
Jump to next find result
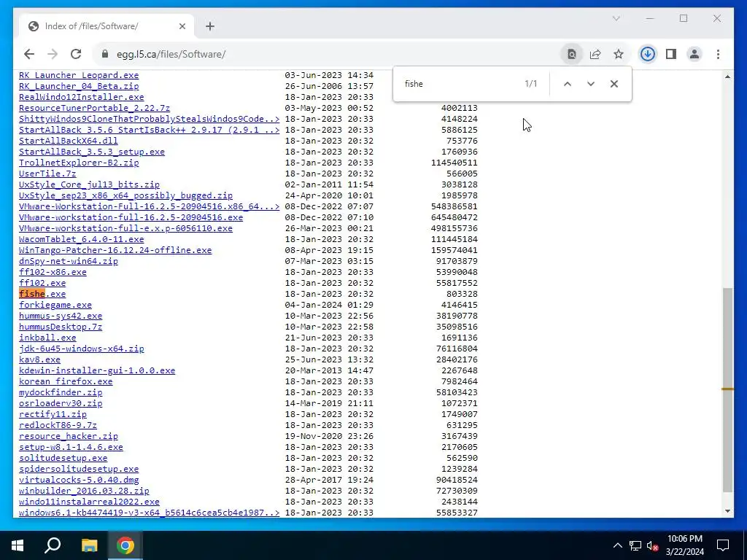[x=591, y=84]
